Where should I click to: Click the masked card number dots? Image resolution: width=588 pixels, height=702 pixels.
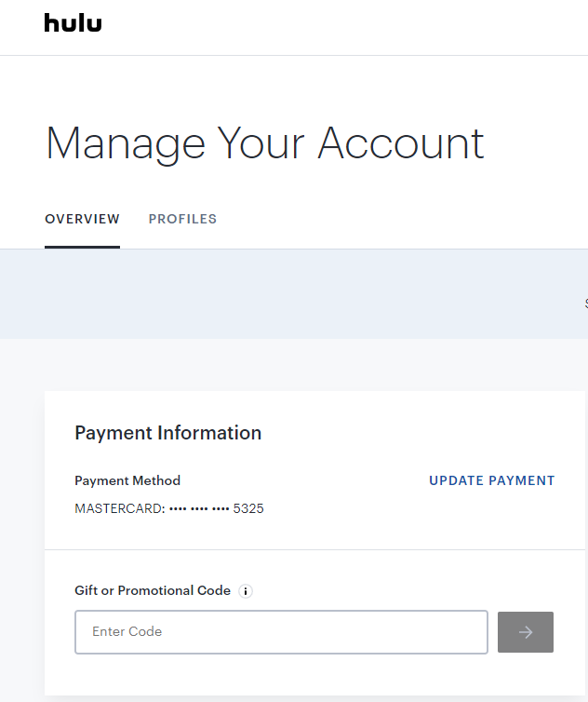pyautogui.click(x=199, y=509)
